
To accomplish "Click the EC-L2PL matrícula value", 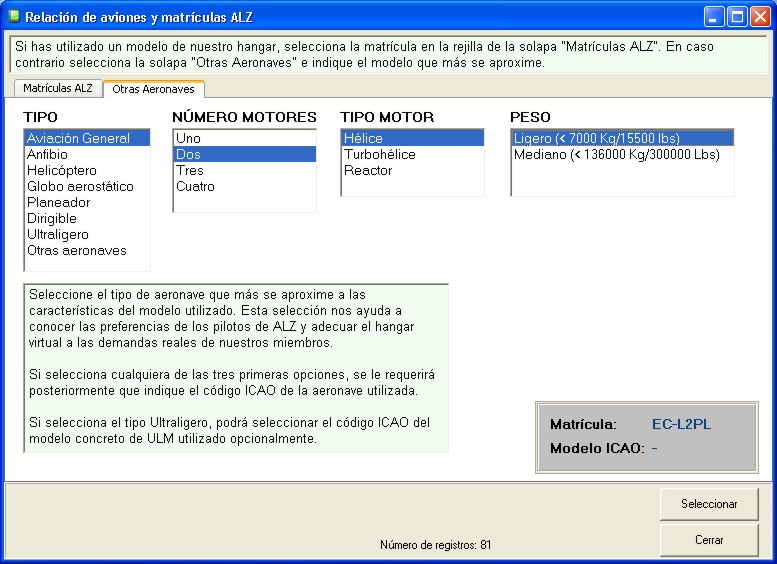I will [x=681, y=424].
